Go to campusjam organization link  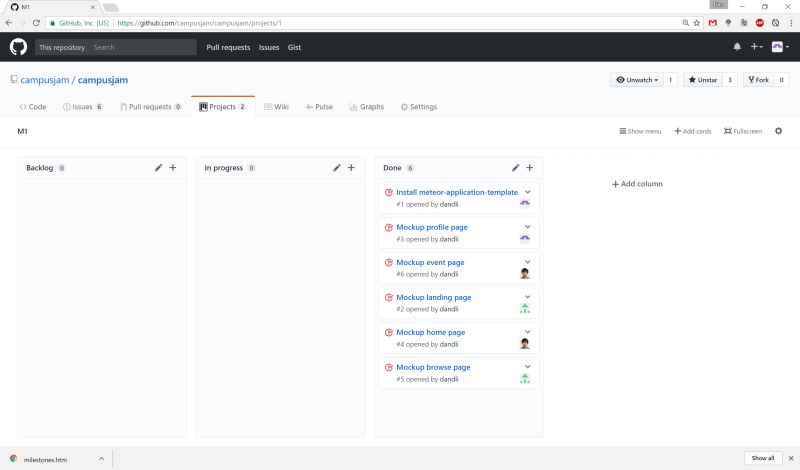pos(45,80)
